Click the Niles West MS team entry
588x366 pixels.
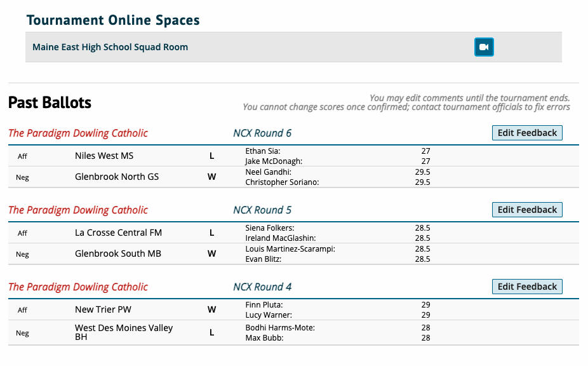pos(104,156)
